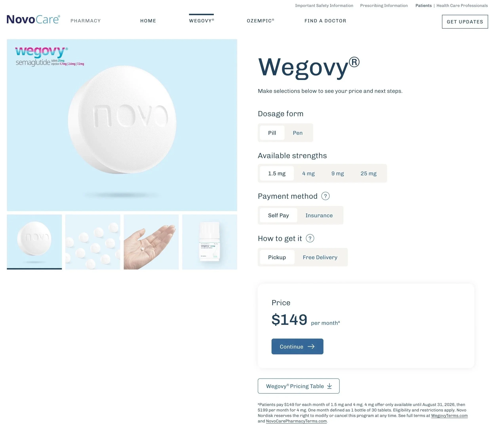Click the NovoCare logo

[33, 19]
